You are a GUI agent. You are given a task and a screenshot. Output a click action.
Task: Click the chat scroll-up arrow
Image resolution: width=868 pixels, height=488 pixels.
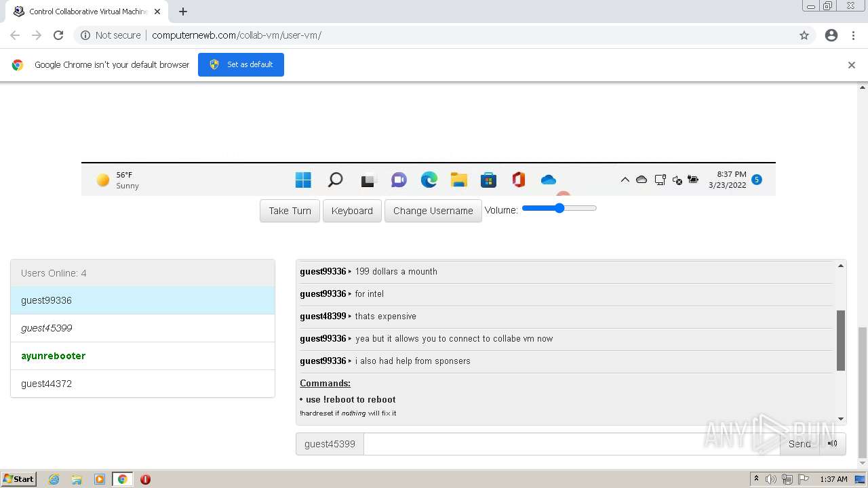[x=841, y=266]
